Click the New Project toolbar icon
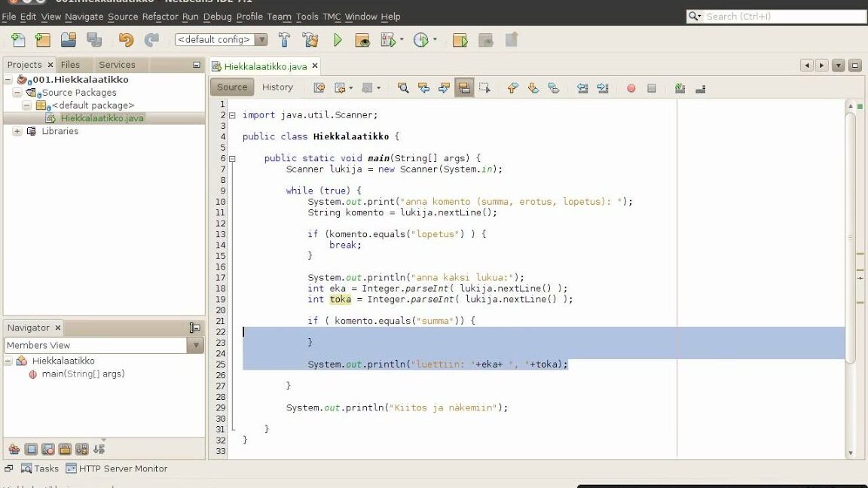 click(x=43, y=40)
